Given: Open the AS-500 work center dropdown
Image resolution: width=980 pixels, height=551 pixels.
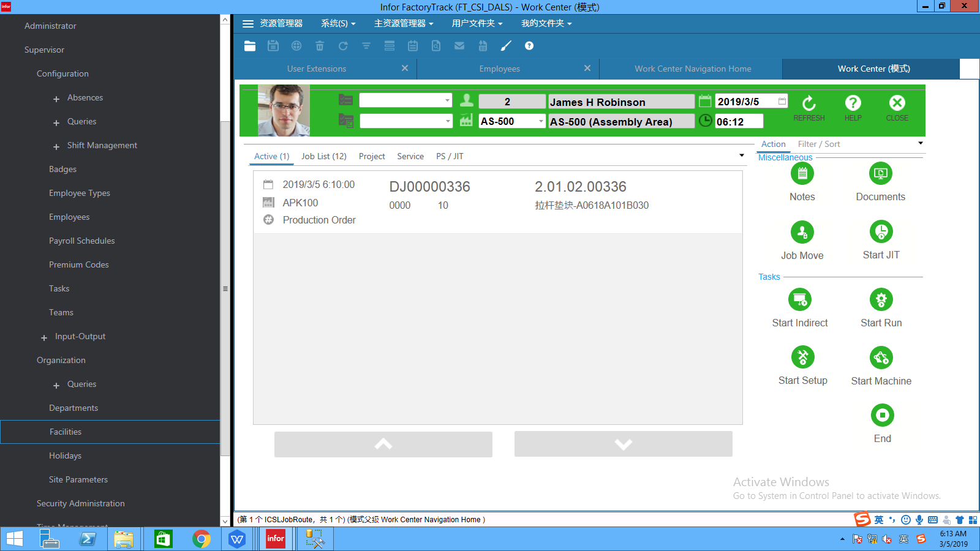Looking at the screenshot, I should point(541,121).
